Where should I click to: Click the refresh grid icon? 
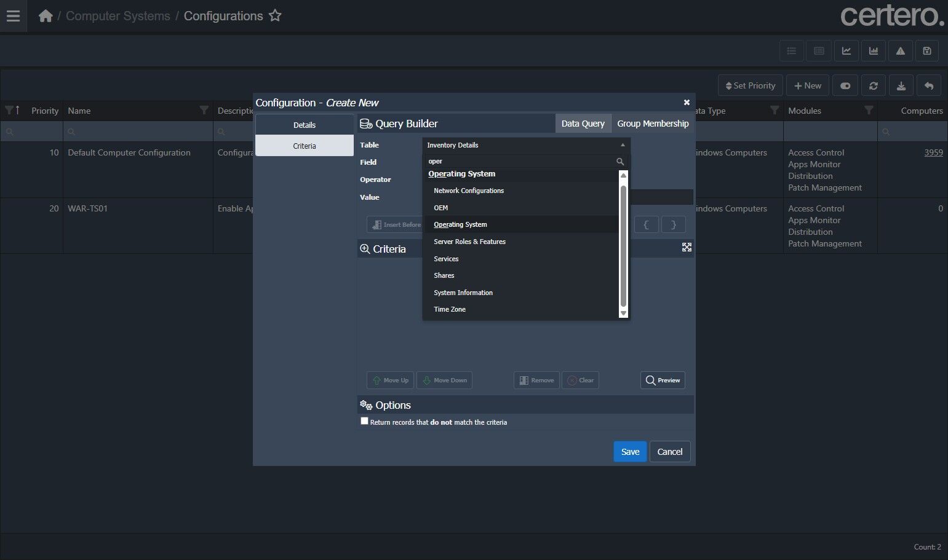[873, 86]
